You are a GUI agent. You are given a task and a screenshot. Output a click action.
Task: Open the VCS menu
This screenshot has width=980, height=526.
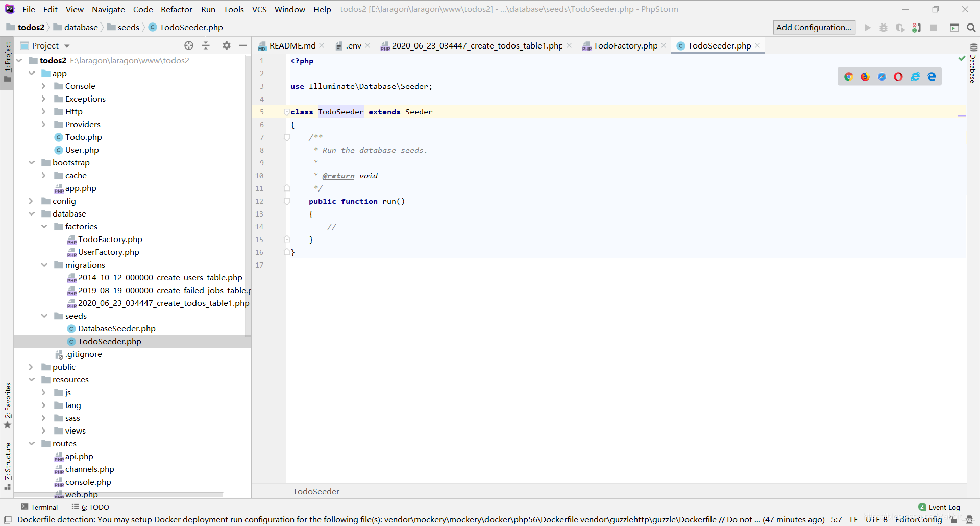259,9
